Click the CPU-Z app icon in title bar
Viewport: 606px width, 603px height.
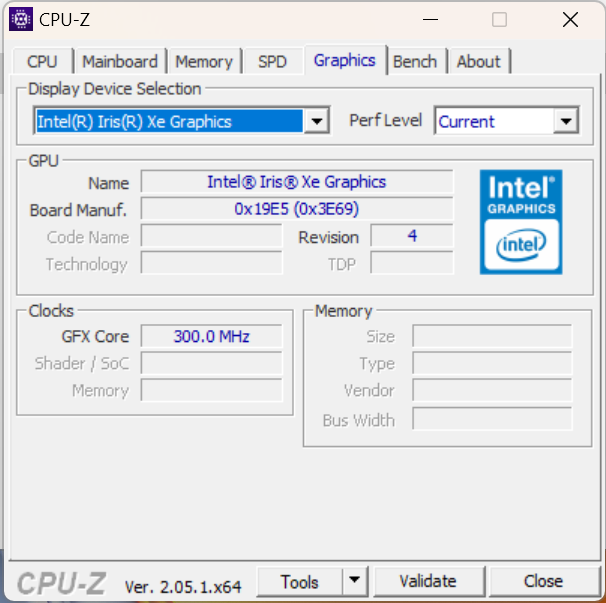21,19
